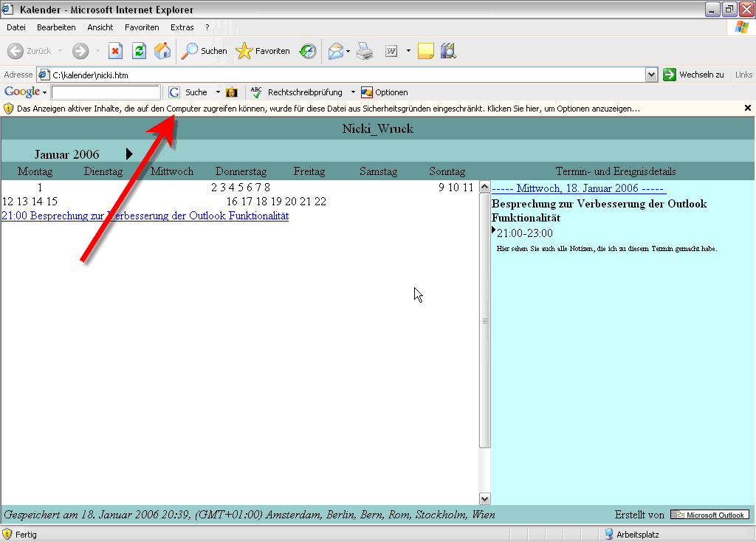Go to the Home page icon
756x542 pixels.
(x=162, y=51)
